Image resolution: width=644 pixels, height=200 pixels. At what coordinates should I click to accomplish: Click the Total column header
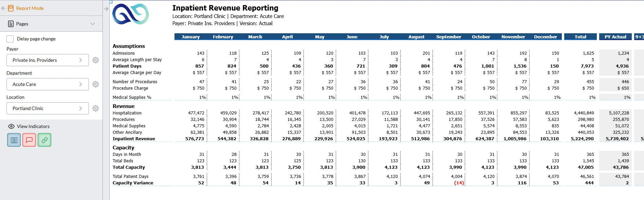(580, 37)
